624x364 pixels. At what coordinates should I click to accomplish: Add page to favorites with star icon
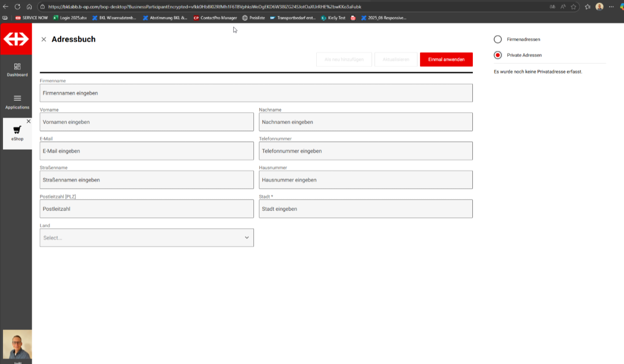(x=574, y=7)
